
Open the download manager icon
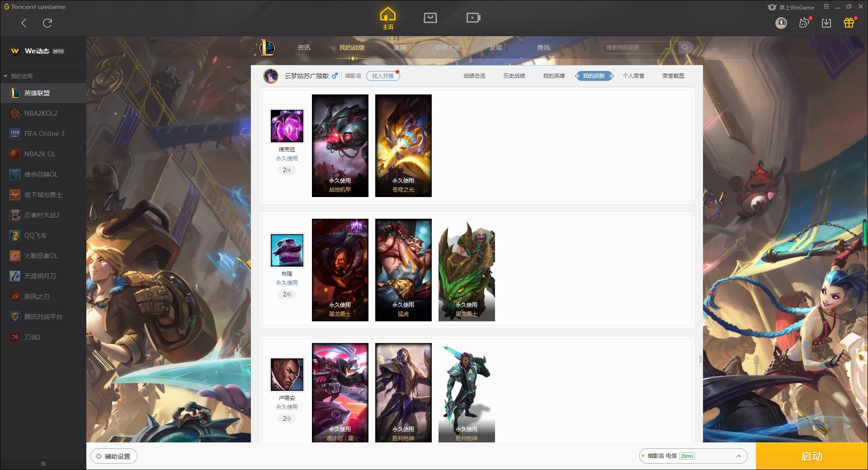coord(826,23)
